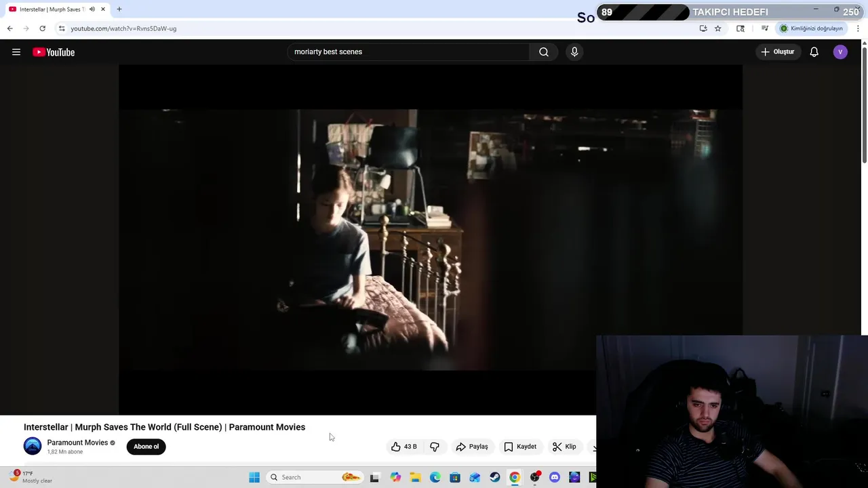The image size is (868, 488).
Task: Open Discord from the taskbar
Action: (555, 477)
